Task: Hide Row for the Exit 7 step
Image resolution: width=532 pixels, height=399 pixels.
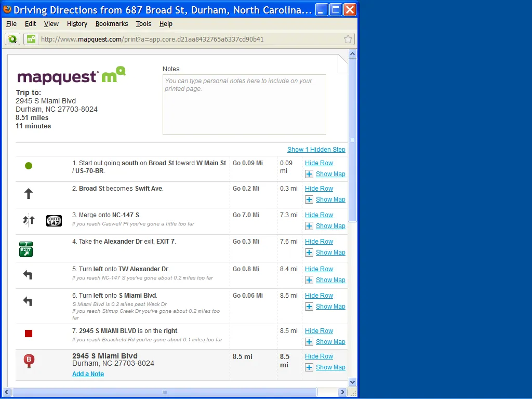Action: click(318, 242)
